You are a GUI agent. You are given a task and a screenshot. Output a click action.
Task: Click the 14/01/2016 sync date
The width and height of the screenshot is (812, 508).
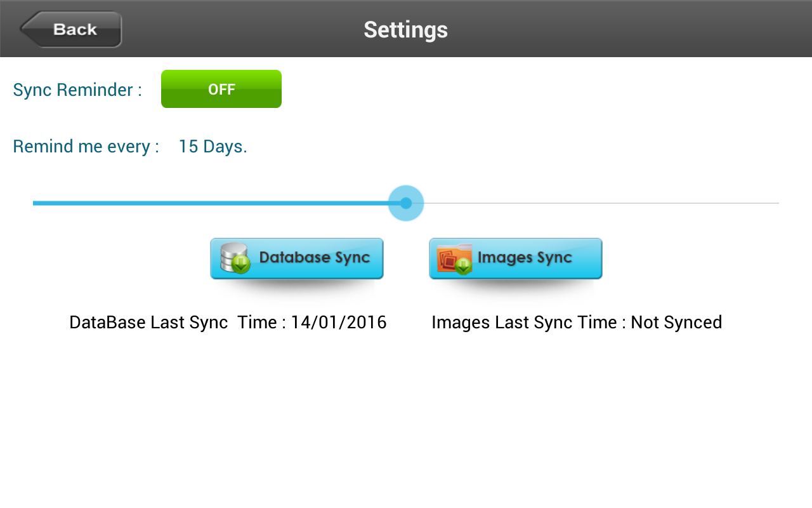tap(339, 323)
